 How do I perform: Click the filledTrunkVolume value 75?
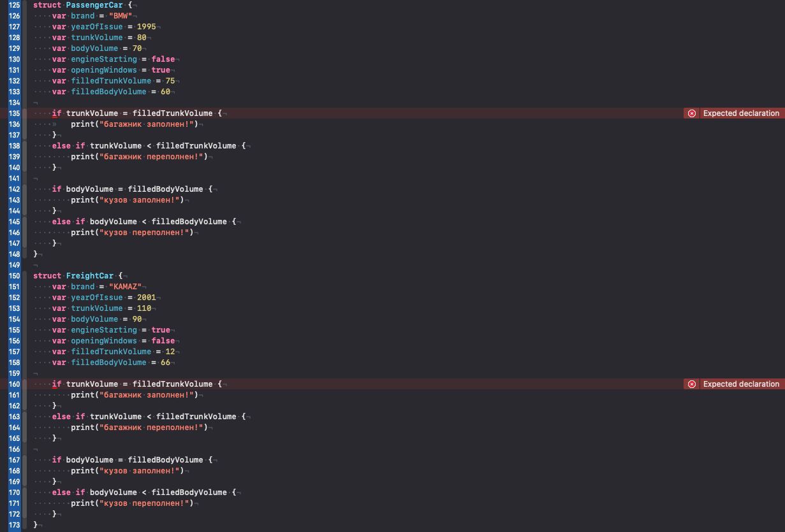click(x=170, y=81)
